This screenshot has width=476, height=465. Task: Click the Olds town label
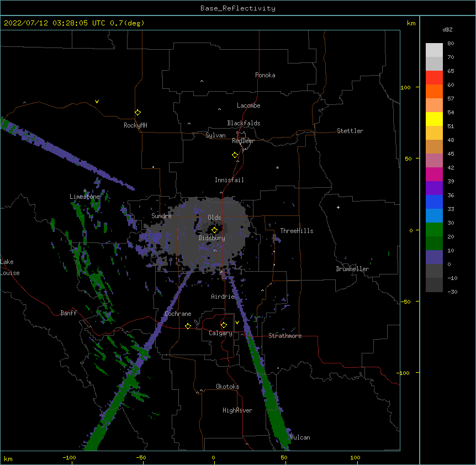[214, 218]
